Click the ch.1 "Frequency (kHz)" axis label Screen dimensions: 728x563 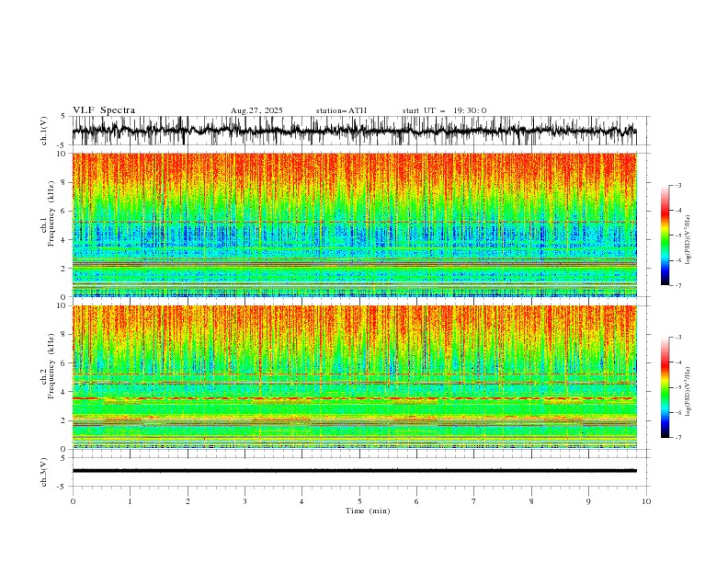(x=51, y=213)
